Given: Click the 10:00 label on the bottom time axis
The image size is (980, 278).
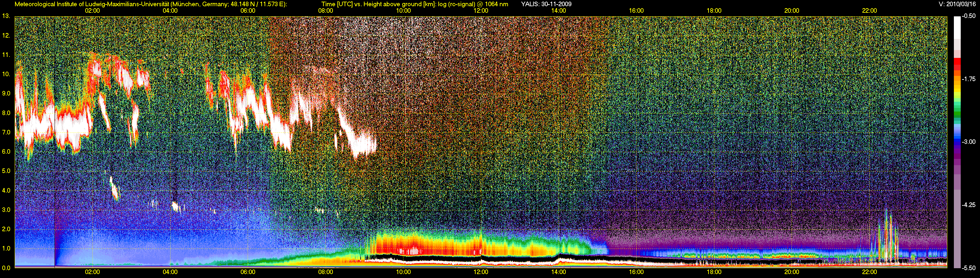Looking at the screenshot, I should (x=403, y=272).
